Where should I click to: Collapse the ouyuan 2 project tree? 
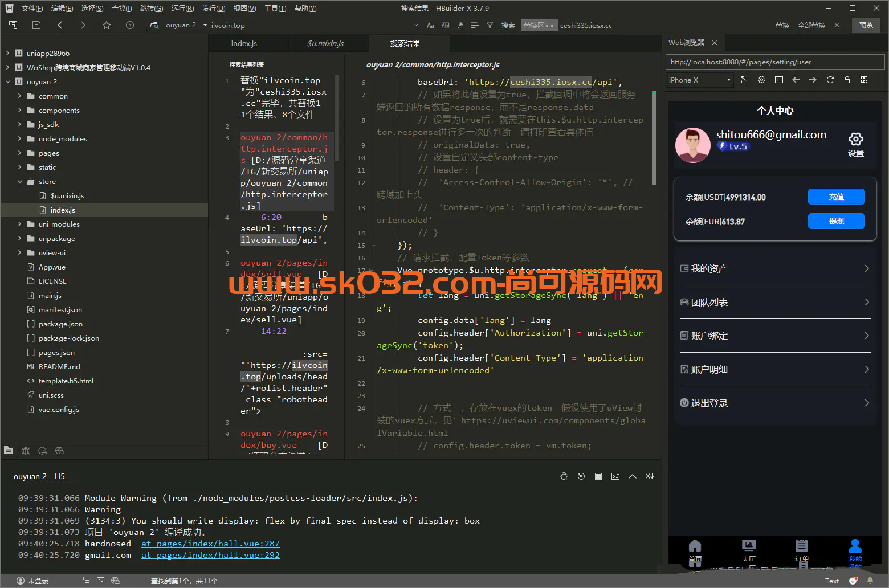pos(8,81)
